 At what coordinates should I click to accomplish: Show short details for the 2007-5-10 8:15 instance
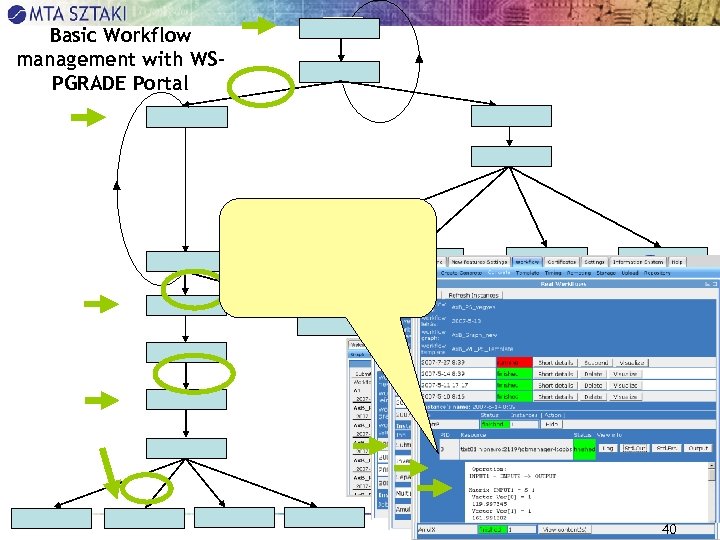[555, 397]
